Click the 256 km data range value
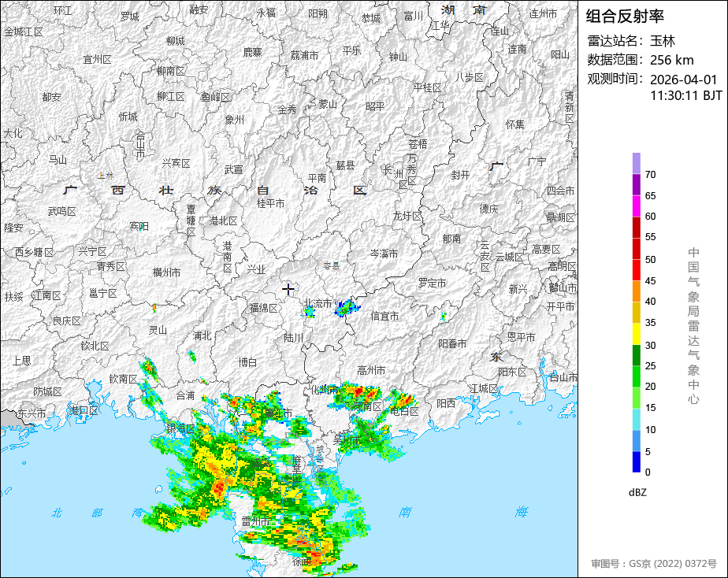728x578 pixels. point(671,60)
